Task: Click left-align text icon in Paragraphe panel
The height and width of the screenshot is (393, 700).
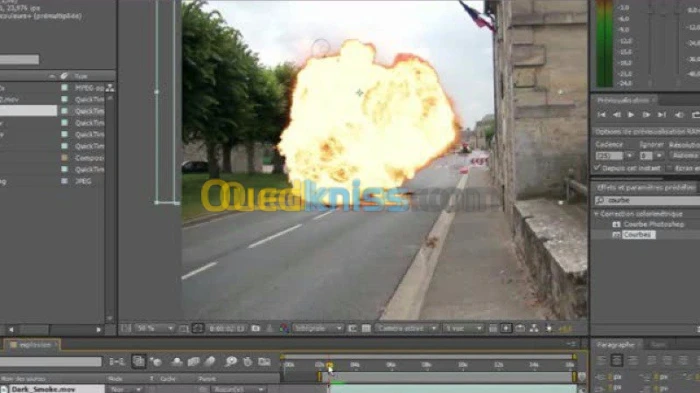Action: click(601, 360)
